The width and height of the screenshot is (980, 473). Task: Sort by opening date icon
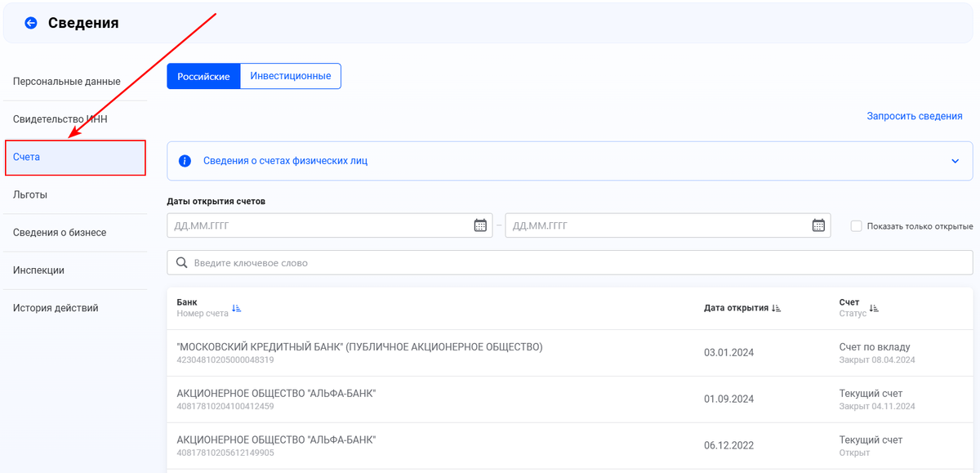777,308
